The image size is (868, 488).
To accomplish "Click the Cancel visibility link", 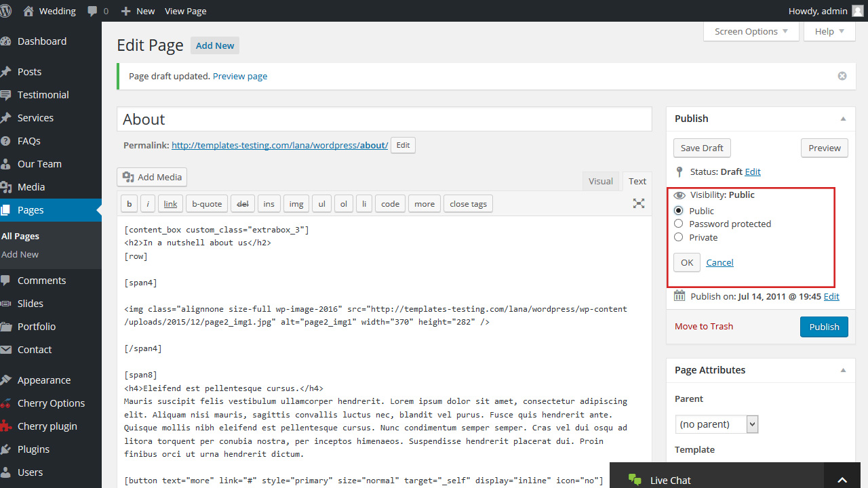I will (x=719, y=262).
